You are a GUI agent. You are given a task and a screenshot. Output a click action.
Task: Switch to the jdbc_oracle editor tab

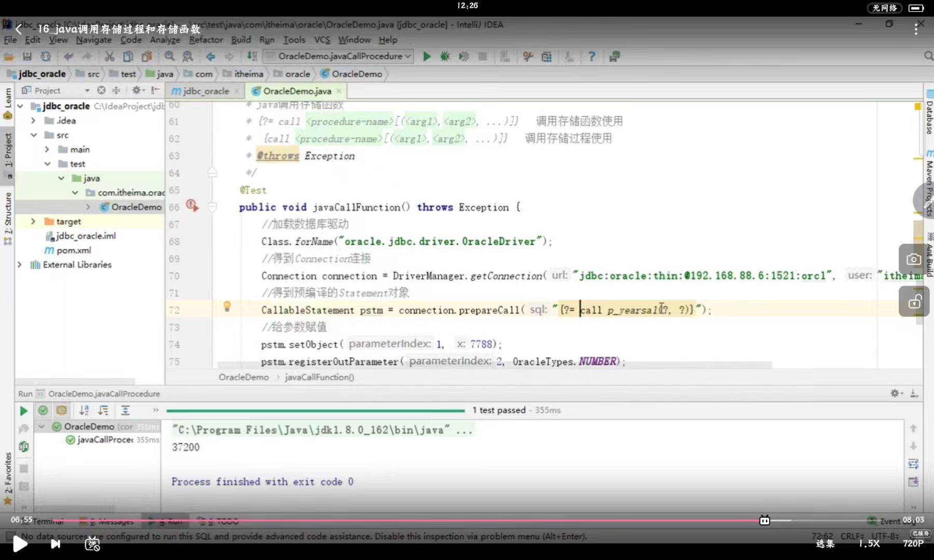(x=206, y=91)
